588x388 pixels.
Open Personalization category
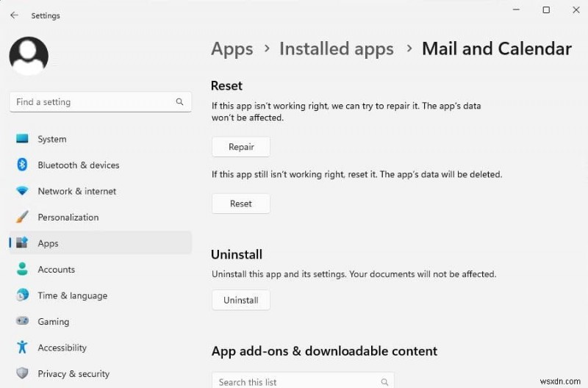(101, 217)
